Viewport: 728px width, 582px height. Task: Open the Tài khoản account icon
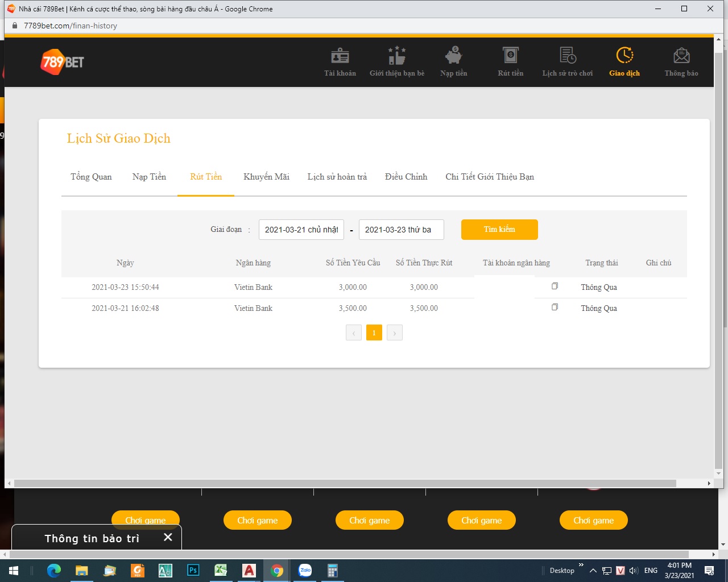click(x=340, y=56)
